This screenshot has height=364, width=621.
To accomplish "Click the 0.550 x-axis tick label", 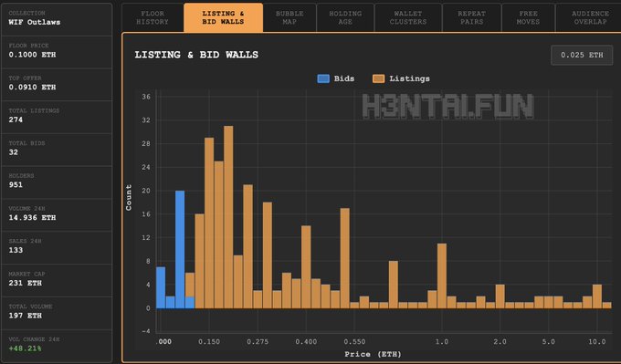I will (x=354, y=341).
